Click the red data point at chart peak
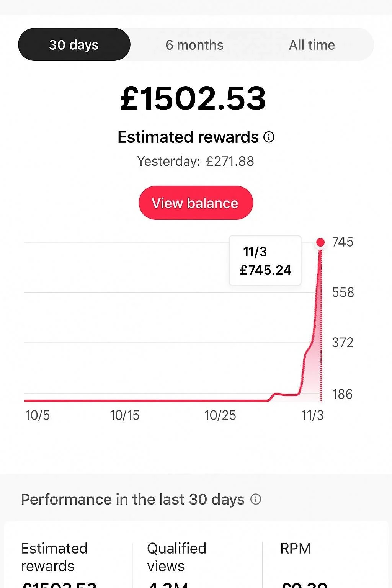392x588 pixels. [x=321, y=242]
